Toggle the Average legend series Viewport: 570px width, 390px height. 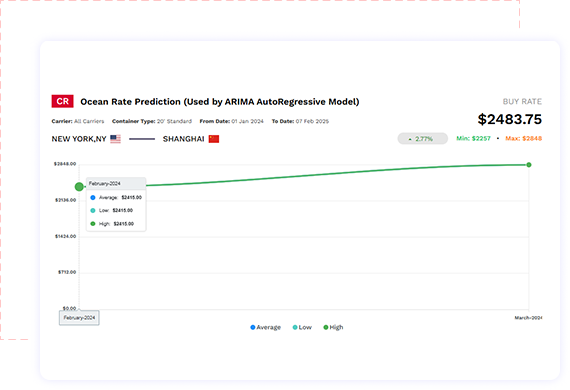point(265,327)
